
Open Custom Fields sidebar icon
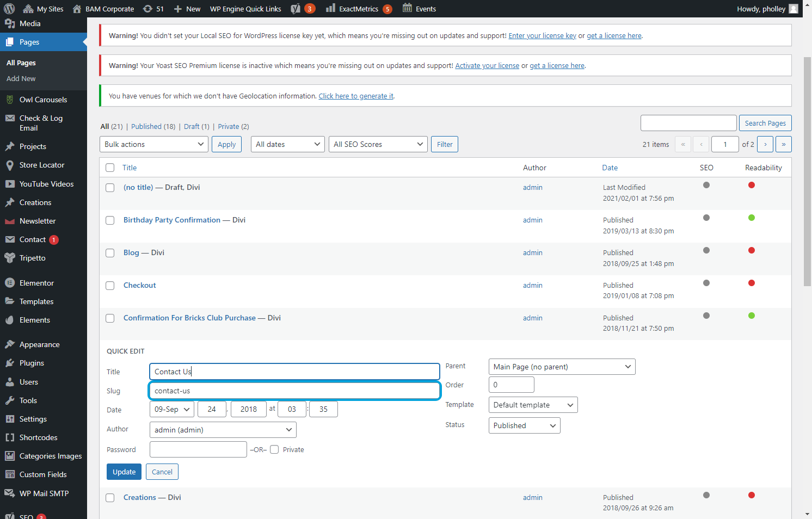pos(10,474)
